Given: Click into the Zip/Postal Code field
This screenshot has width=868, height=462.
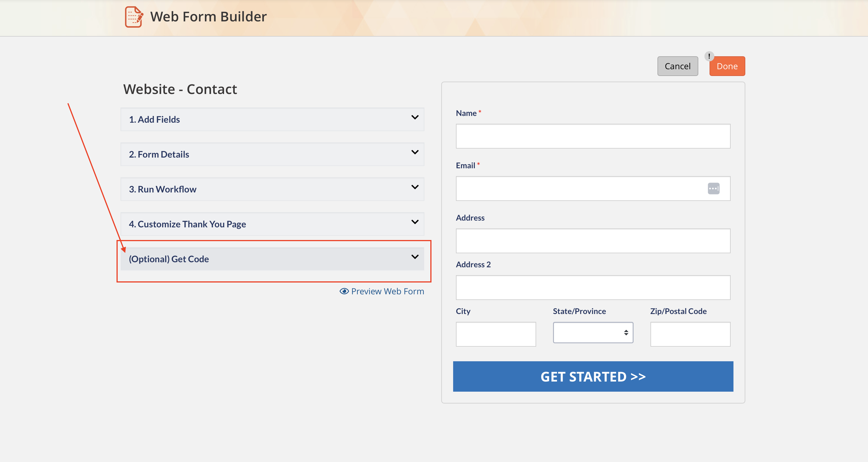Looking at the screenshot, I should (690, 334).
